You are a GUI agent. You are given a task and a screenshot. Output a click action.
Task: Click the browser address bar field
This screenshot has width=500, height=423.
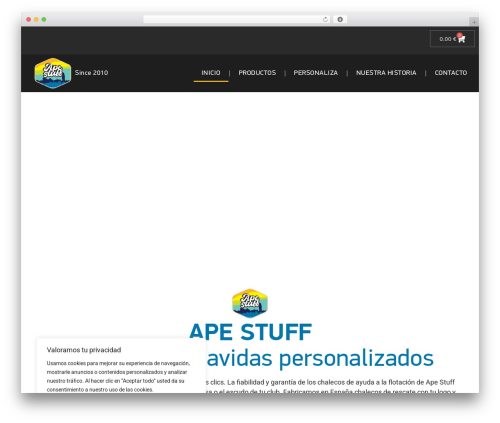tap(237, 19)
